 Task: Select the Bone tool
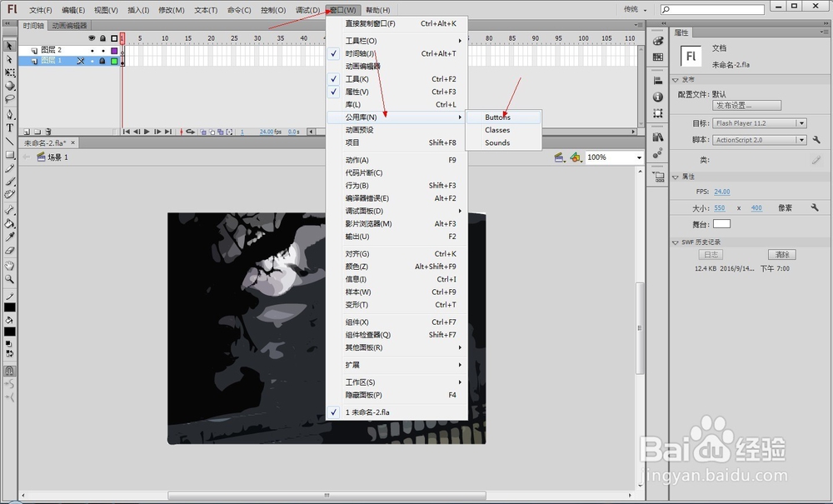(9, 210)
